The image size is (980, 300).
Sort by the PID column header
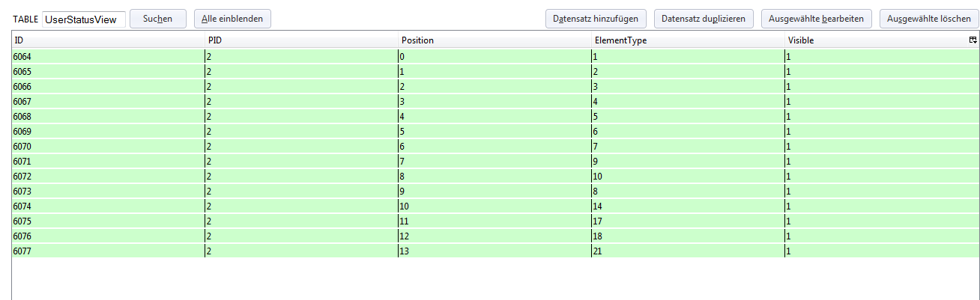tap(302, 40)
